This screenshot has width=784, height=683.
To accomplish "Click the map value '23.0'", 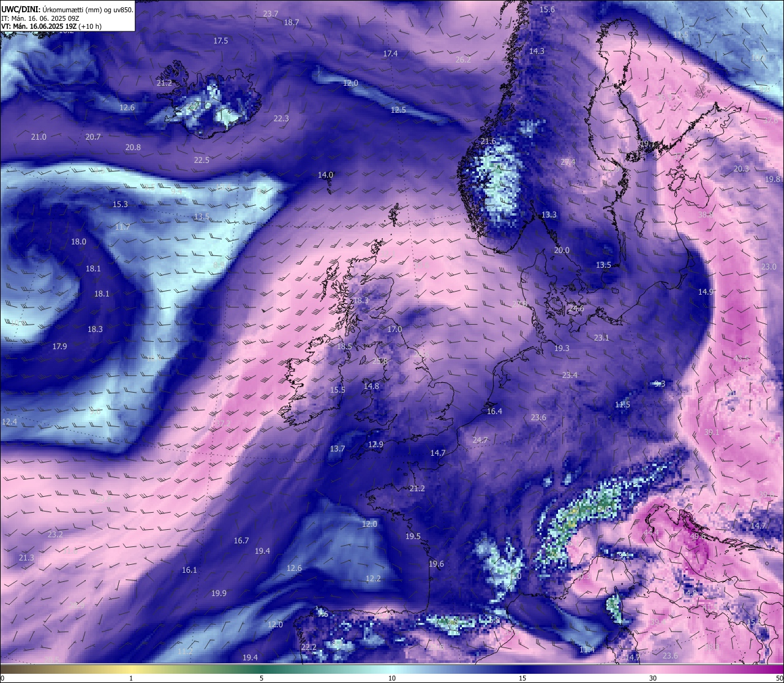I will coord(769,266).
